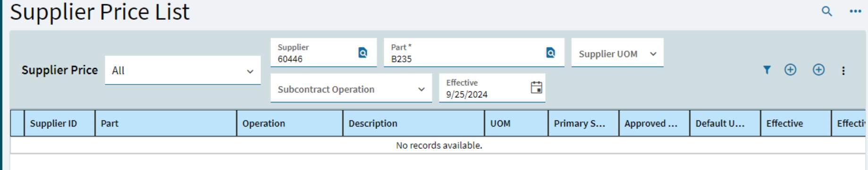Click the second circled plus icon
Image resolution: width=868 pixels, height=170 pixels.
click(818, 70)
